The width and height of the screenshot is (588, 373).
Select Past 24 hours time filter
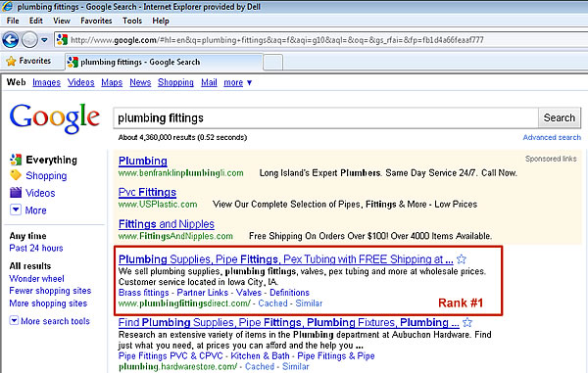click(36, 248)
